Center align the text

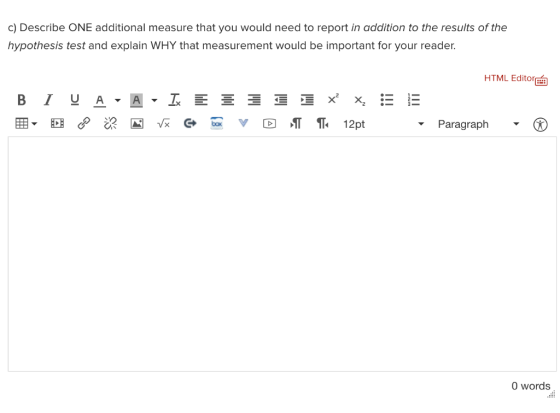pyautogui.click(x=228, y=100)
